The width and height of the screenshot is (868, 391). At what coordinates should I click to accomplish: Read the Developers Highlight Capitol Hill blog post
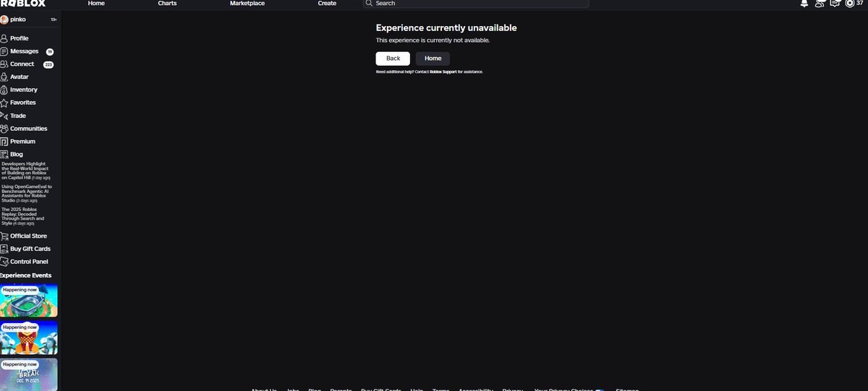(x=26, y=171)
